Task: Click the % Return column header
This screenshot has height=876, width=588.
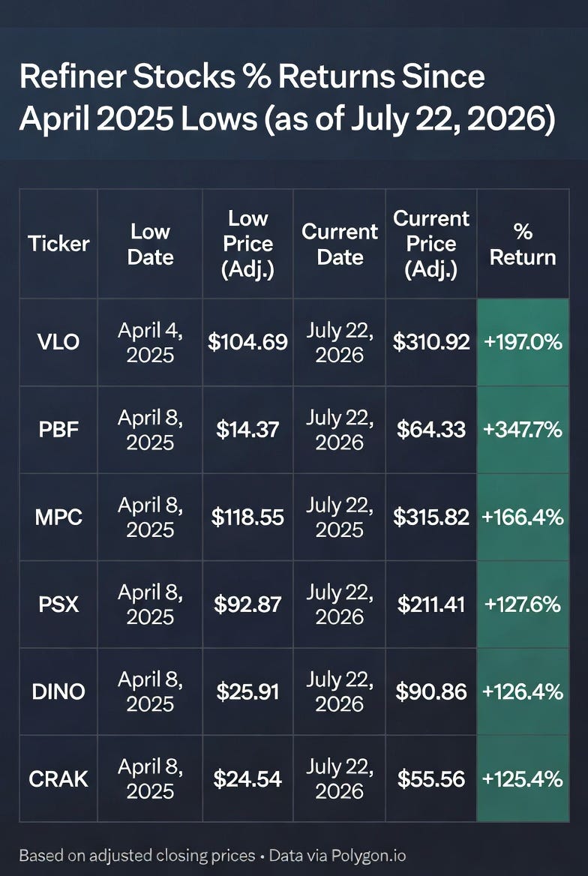Action: pyautogui.click(x=523, y=244)
